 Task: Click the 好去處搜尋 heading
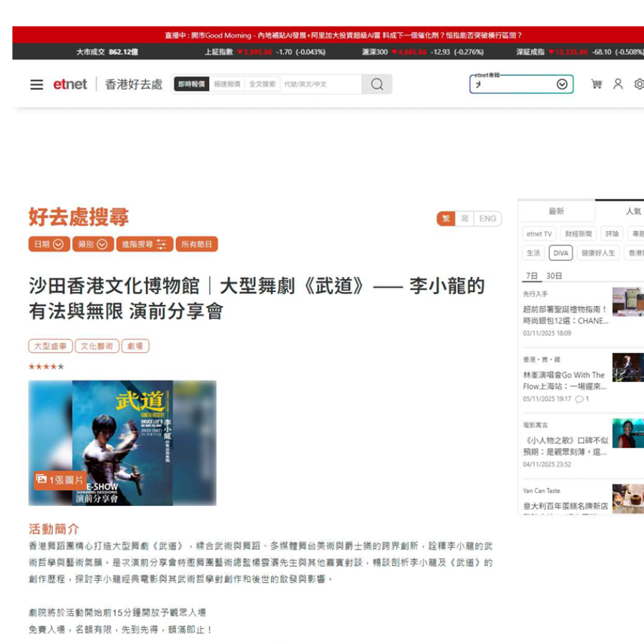click(79, 217)
